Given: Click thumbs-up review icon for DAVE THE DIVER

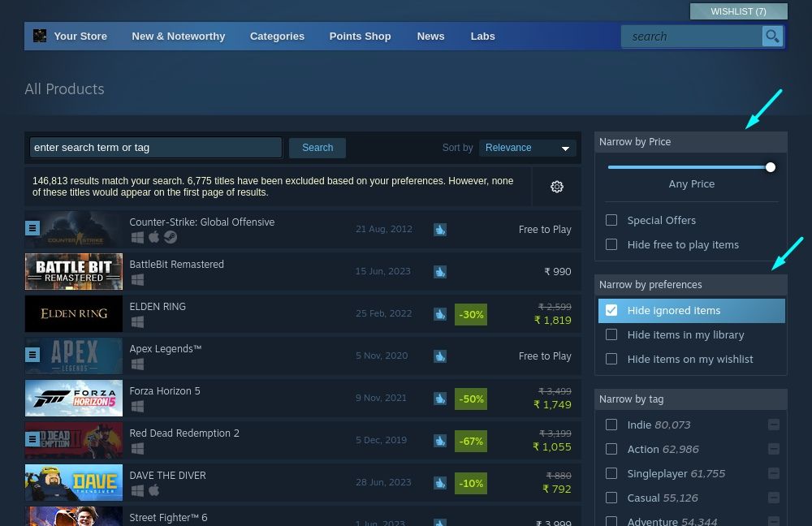Looking at the screenshot, I should (440, 482).
